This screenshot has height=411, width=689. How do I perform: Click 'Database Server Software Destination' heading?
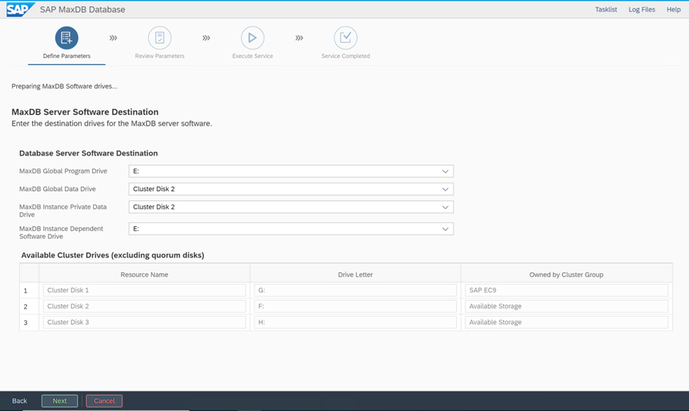(x=88, y=153)
